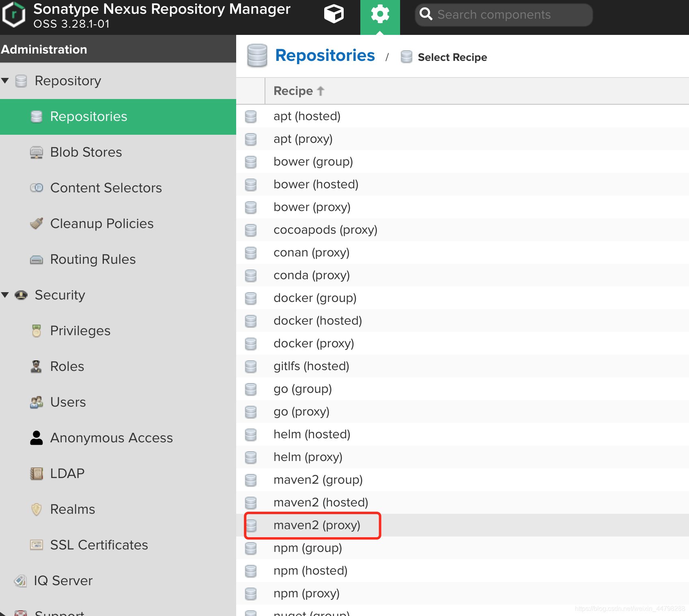Screen dimensions: 689x616
Task: Select the docker (proxy) recipe
Action: click(463, 343)
